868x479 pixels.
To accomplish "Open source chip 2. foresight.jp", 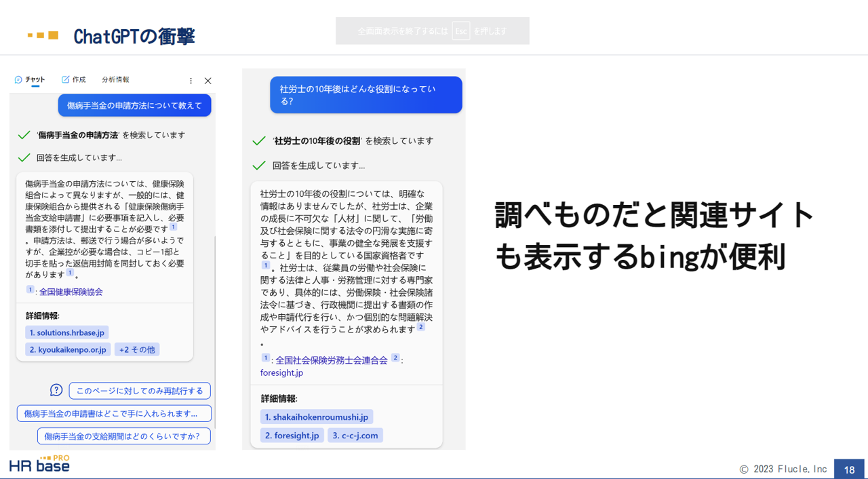I will point(292,435).
